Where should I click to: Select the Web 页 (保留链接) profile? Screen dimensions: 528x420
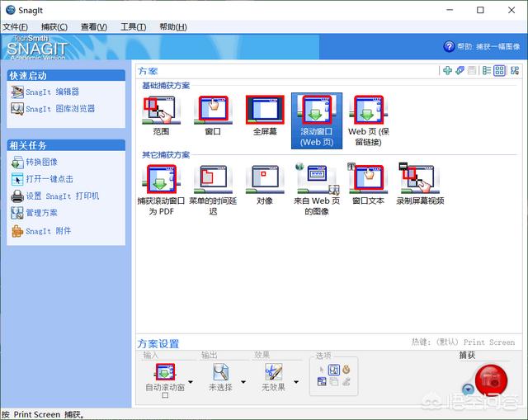[x=369, y=120]
